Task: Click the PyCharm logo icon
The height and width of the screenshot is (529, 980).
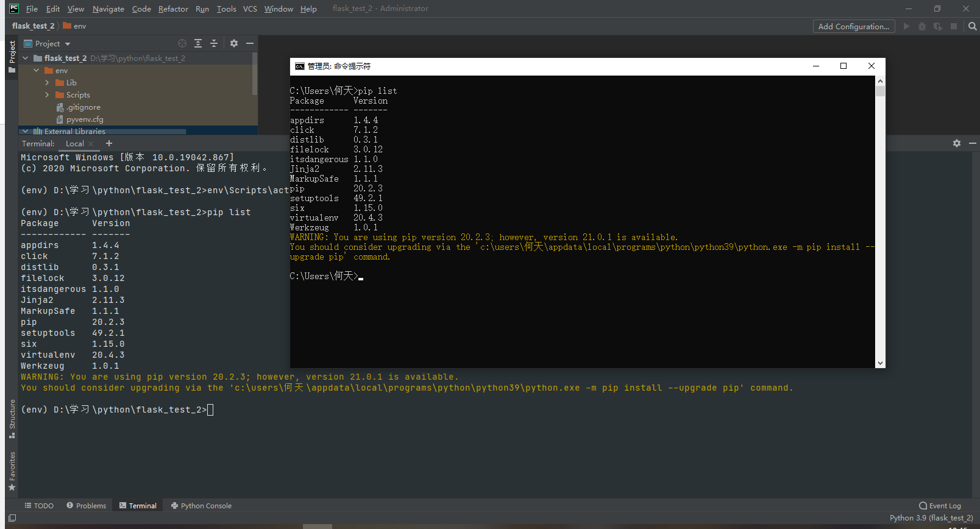Action: [x=14, y=9]
